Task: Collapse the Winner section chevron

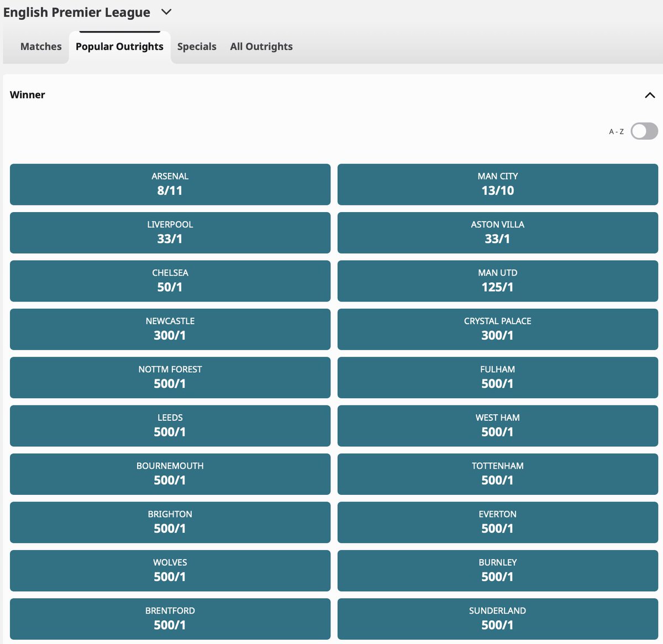Action: click(x=650, y=95)
